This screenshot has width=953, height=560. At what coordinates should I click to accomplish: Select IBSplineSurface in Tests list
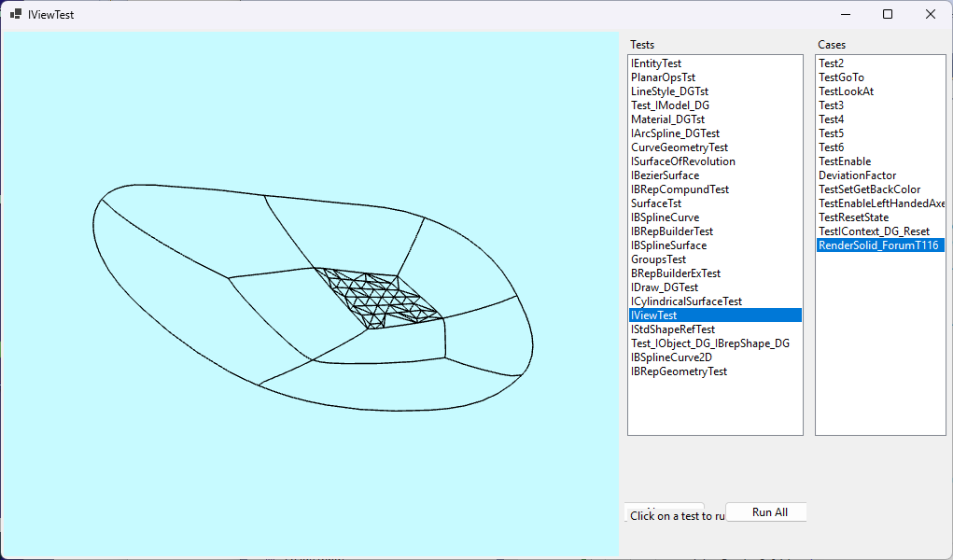point(668,245)
